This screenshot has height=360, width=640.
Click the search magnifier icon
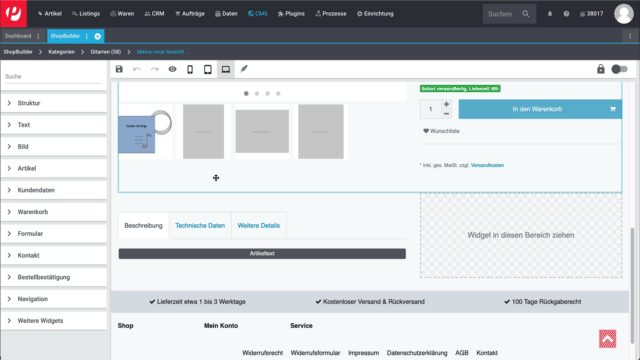526,14
